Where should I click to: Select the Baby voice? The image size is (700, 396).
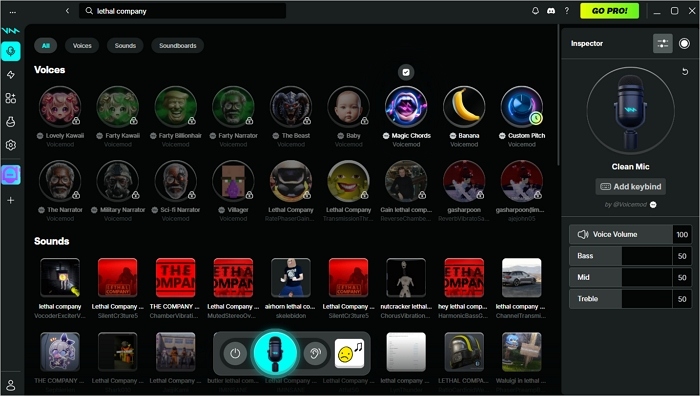348,107
